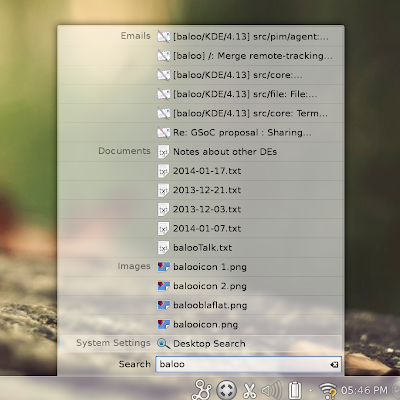400x400 pixels.
Task: Click text file icon beside 2013-12-21.txt
Action: 163,190
